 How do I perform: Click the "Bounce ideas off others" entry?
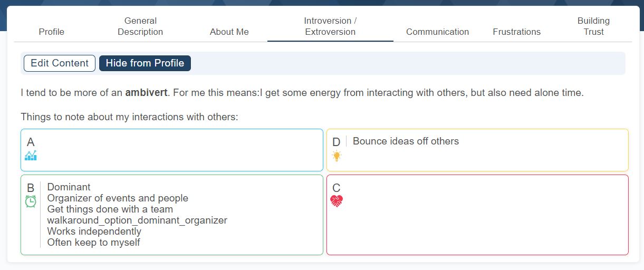[x=406, y=141]
